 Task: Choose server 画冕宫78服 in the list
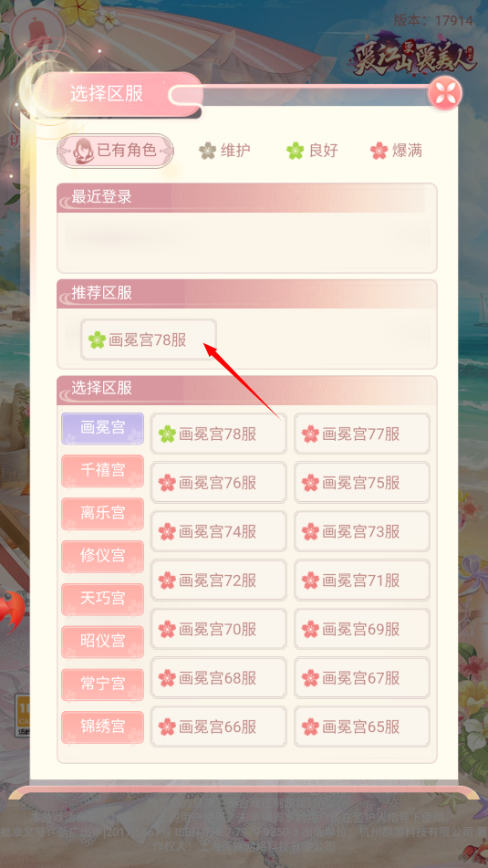click(219, 434)
